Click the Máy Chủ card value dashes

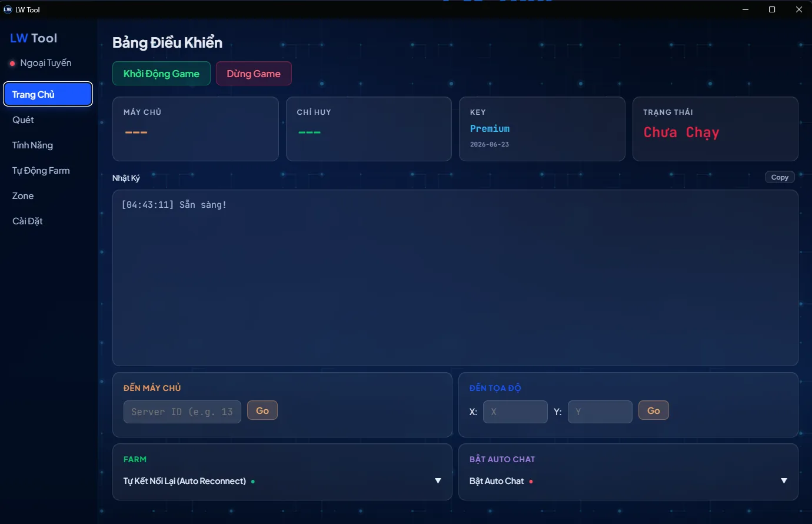[136, 132]
